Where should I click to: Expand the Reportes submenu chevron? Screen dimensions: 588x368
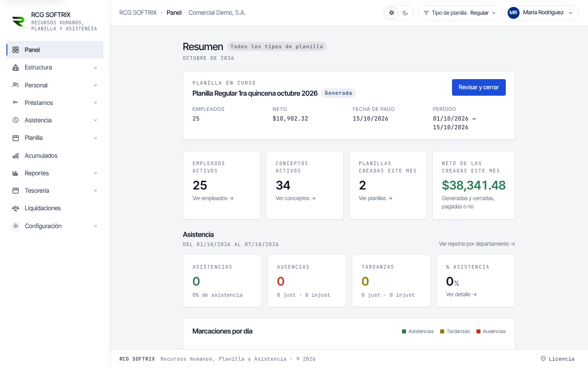tap(96, 173)
